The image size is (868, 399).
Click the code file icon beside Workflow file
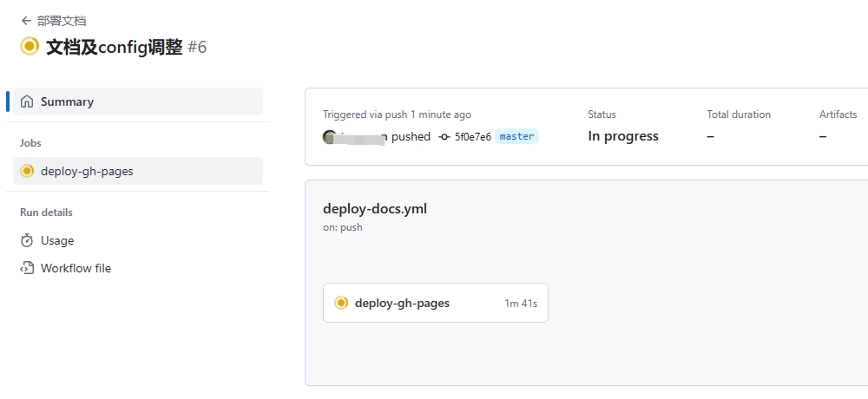pyautogui.click(x=27, y=268)
